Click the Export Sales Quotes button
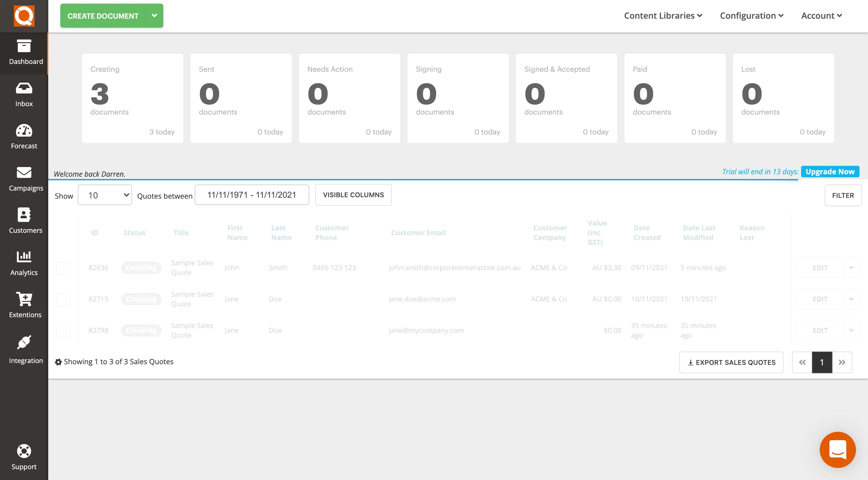 (x=731, y=362)
